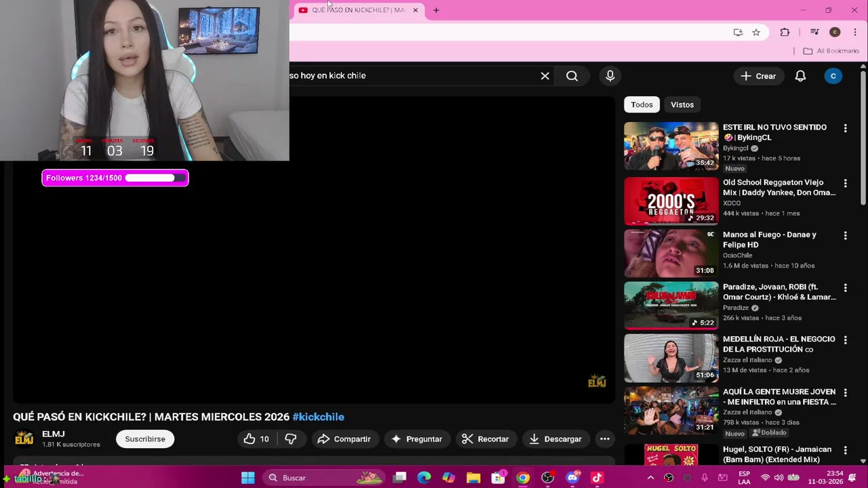Viewport: 868px width, 488px height.
Task: Open the #kickchile hashtag link
Action: pos(318,417)
